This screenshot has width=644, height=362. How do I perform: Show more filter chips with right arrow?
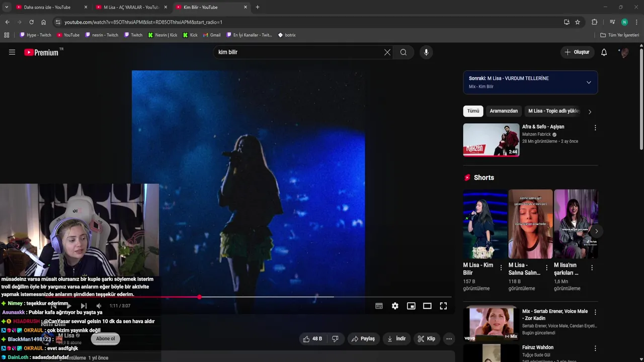click(x=590, y=112)
